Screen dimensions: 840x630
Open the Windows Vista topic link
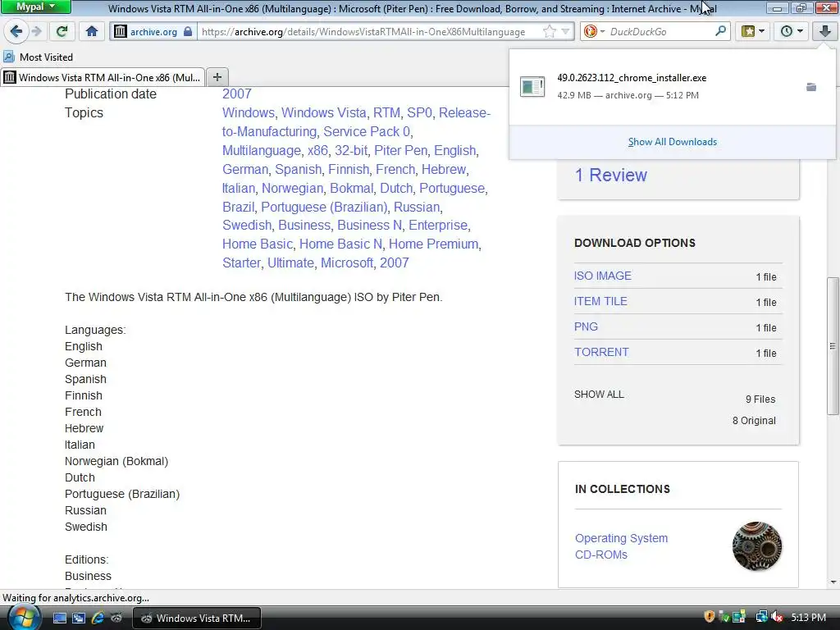tap(324, 112)
